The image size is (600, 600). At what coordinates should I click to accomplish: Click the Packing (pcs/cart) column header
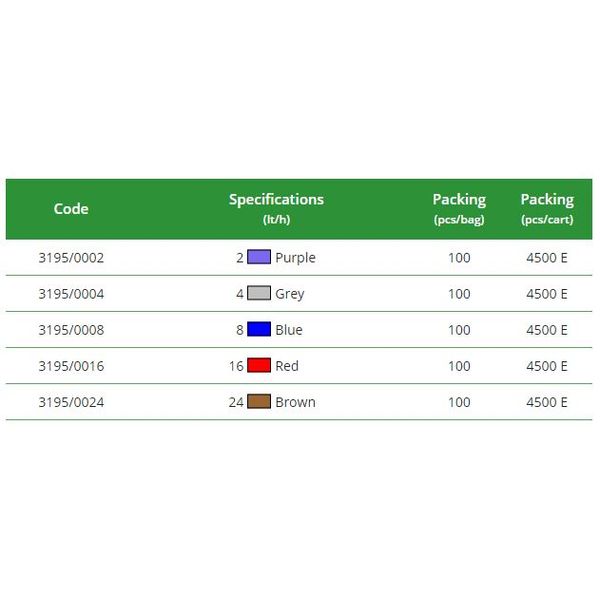pyautogui.click(x=547, y=209)
